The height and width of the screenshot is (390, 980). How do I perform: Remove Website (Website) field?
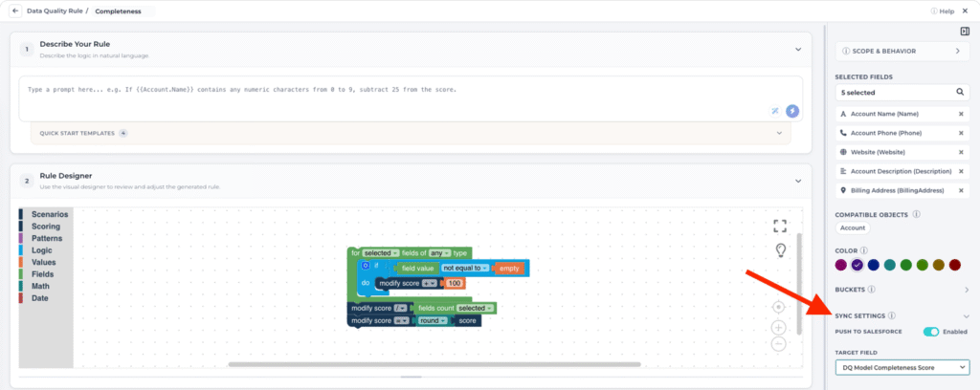coord(961,152)
